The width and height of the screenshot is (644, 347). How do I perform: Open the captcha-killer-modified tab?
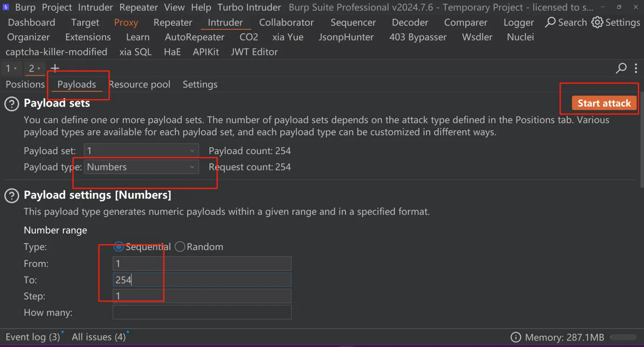[x=56, y=52]
